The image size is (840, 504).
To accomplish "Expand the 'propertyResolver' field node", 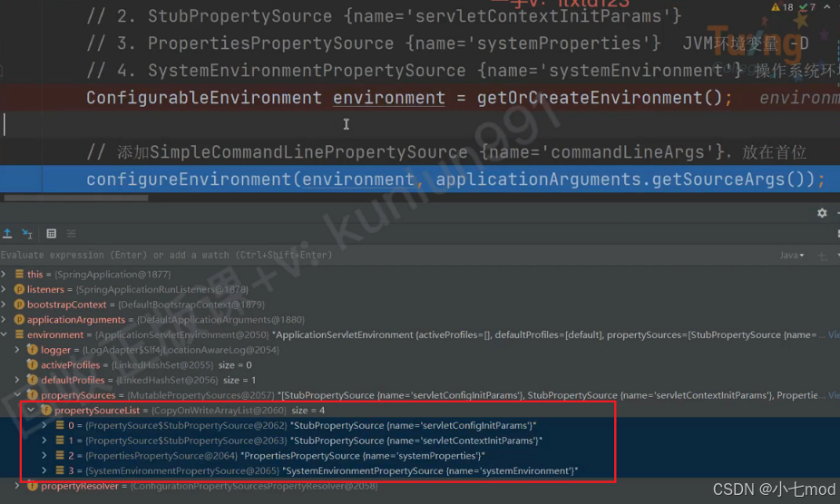I will pyautogui.click(x=17, y=486).
